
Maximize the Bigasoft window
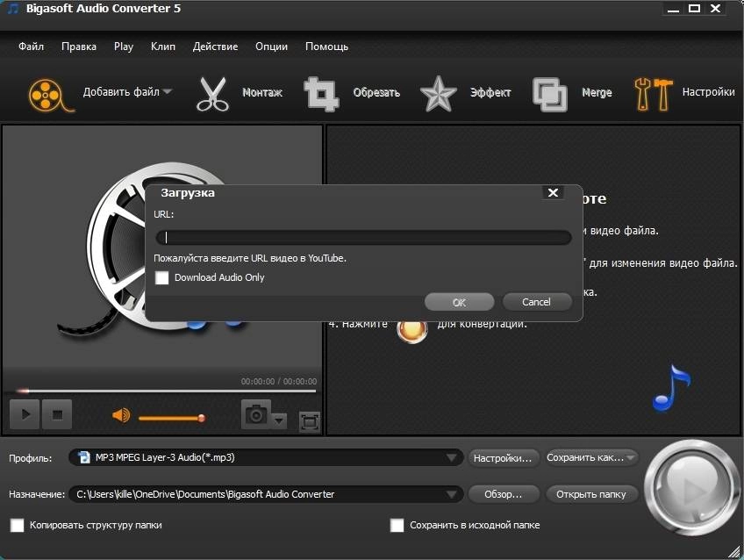pyautogui.click(x=694, y=9)
